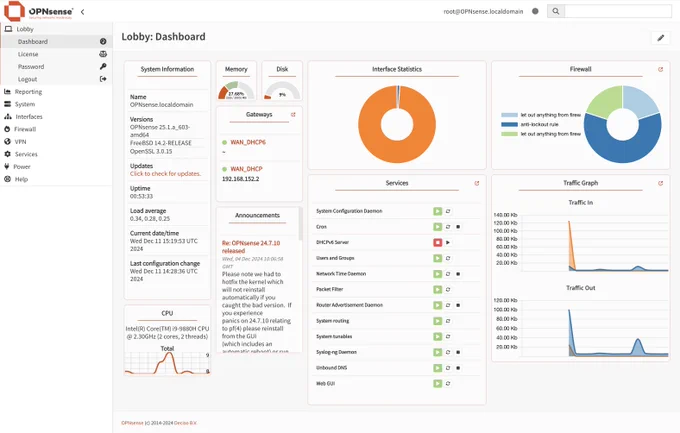
Task: Restart the System Configuration Daemon service
Action: [x=448, y=211]
